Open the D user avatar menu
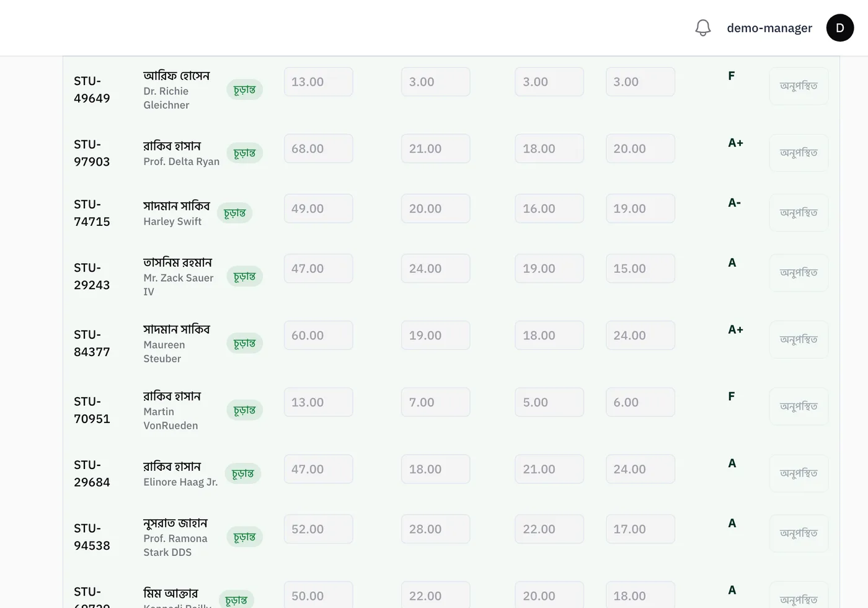 tap(840, 28)
